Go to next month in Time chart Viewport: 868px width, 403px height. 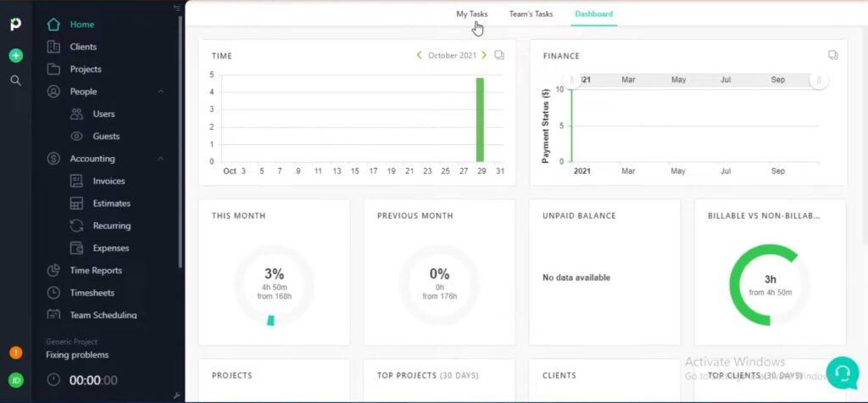[484, 55]
